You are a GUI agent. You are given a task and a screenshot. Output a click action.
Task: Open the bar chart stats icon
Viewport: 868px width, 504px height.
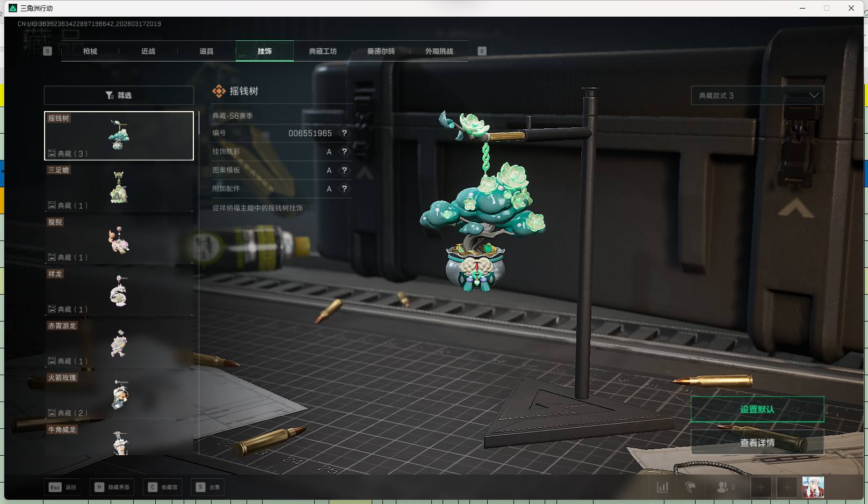point(663,487)
